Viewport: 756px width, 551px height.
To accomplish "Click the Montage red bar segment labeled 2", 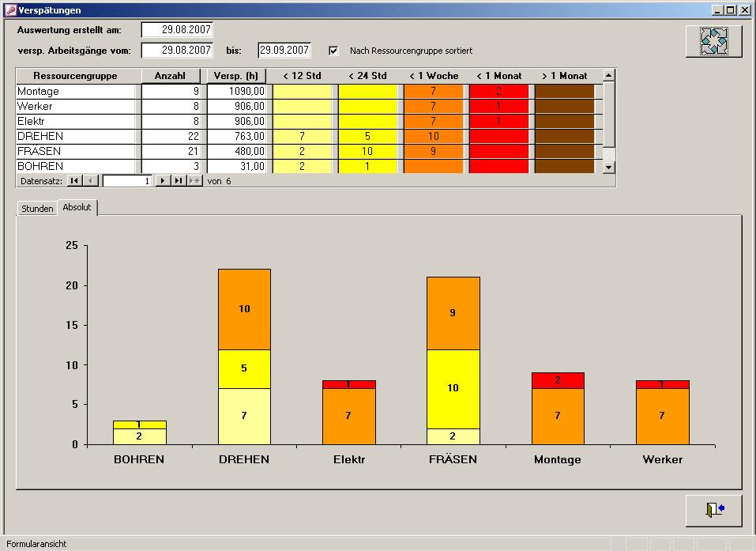I will pos(558,380).
